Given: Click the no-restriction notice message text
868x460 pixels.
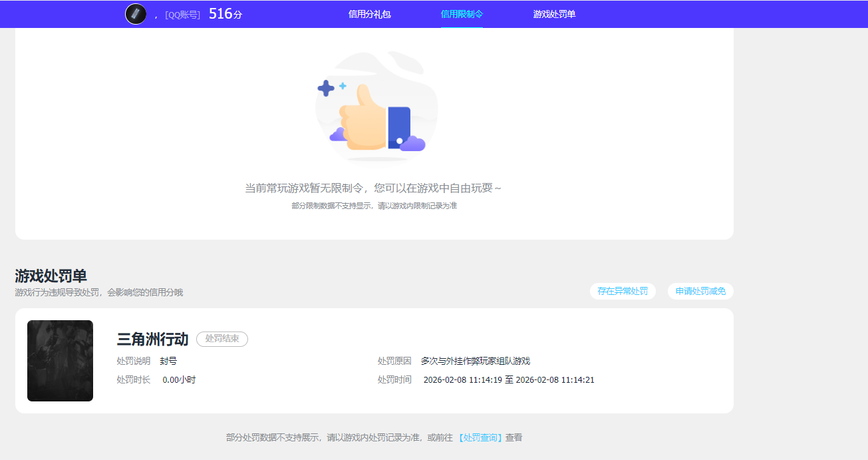Looking at the screenshot, I should coord(376,188).
